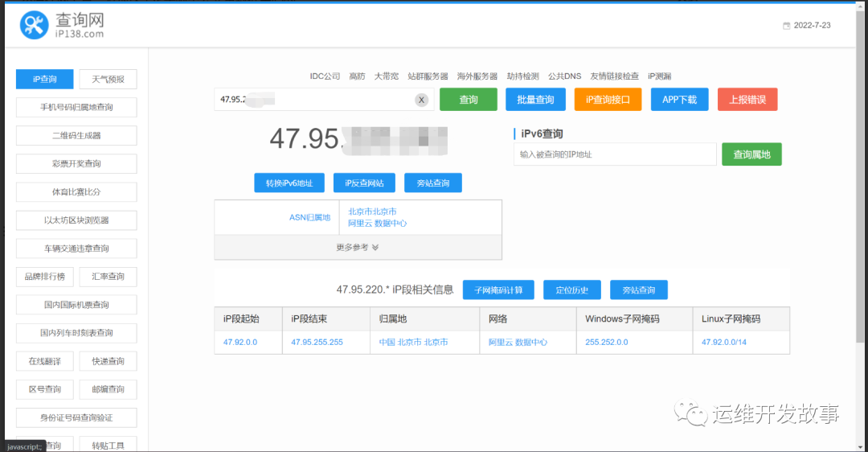Select 二维码生成器 from the sidebar
Viewport: 868px width, 452px height.
[x=76, y=135]
